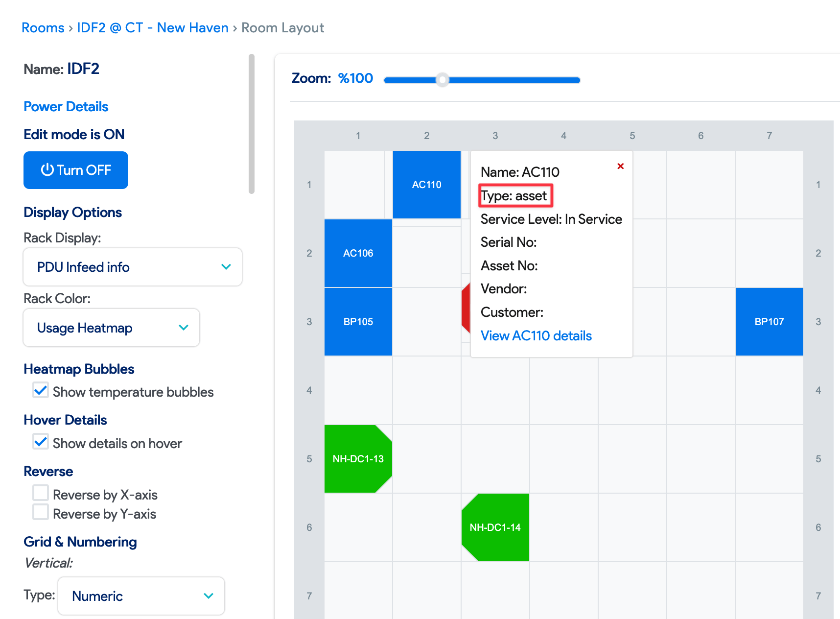Click the AC110 asset tile

426,185
